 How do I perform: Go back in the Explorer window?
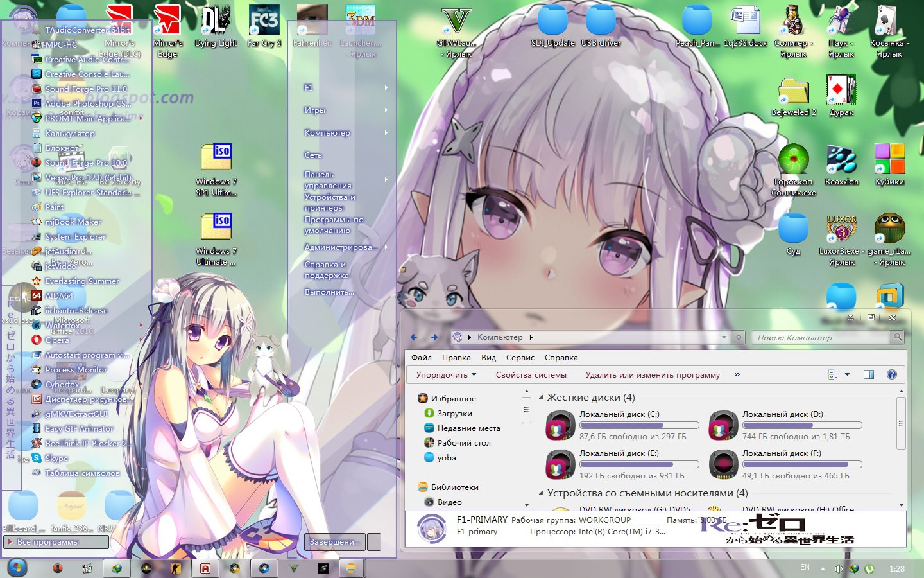(414, 337)
